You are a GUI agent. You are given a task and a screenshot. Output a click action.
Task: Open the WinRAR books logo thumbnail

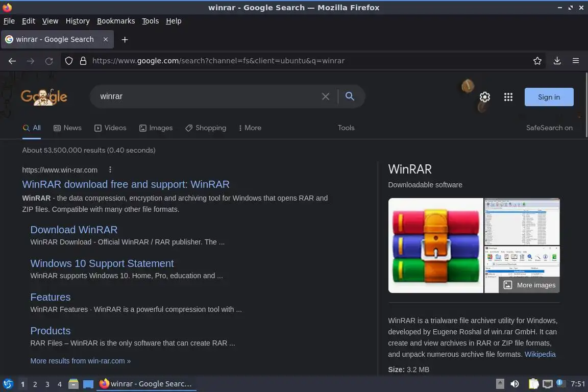[436, 246]
